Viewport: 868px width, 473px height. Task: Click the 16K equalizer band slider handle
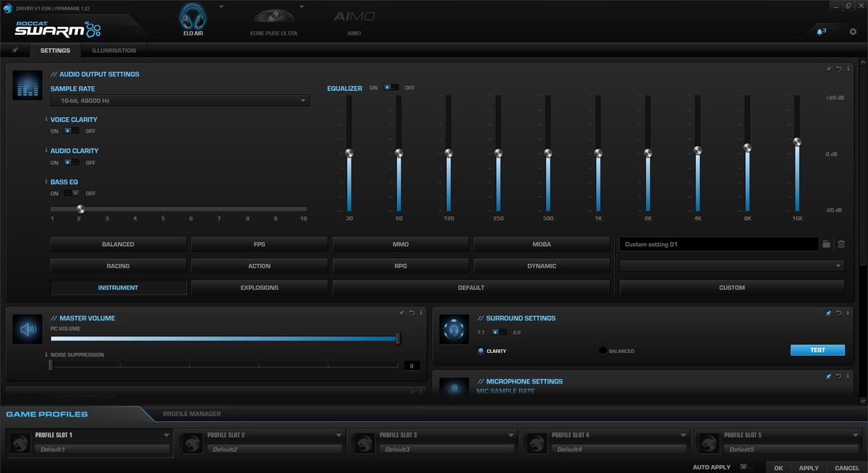797,142
